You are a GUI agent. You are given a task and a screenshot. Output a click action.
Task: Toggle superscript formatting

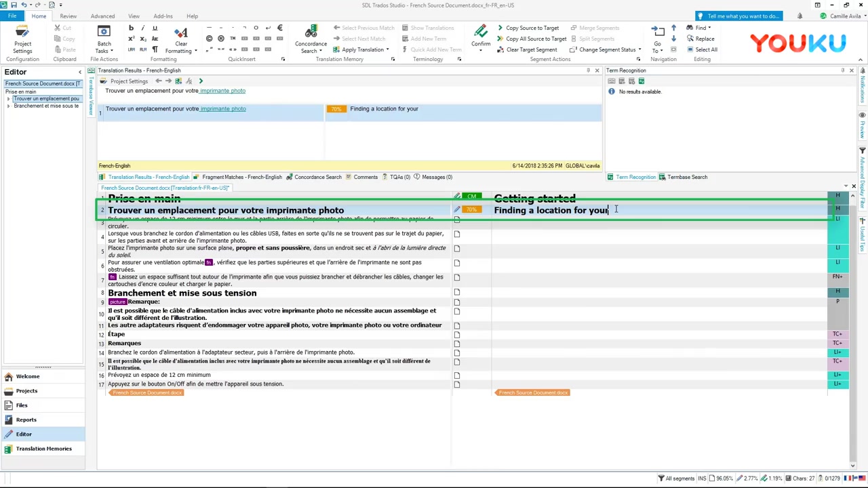(x=130, y=39)
